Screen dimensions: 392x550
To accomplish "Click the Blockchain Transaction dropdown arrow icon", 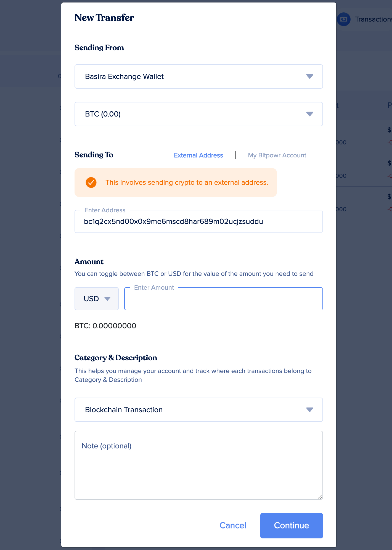I will click(x=310, y=410).
